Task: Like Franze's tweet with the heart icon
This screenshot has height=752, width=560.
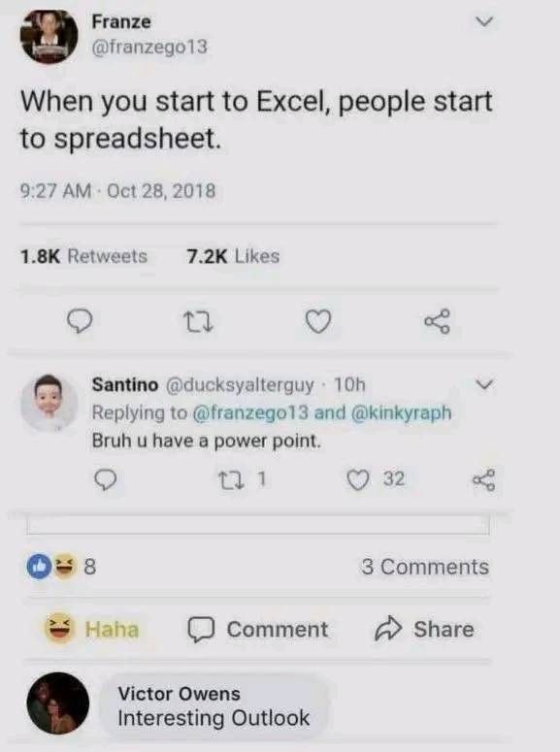Action: pos(318,321)
